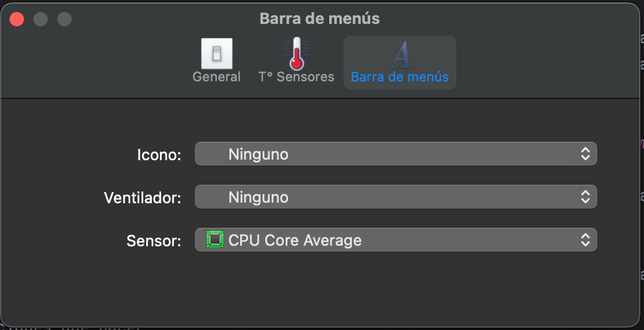This screenshot has width=644, height=330.
Task: Click the Ventilador dropdown chevron arrows
Action: click(x=585, y=197)
